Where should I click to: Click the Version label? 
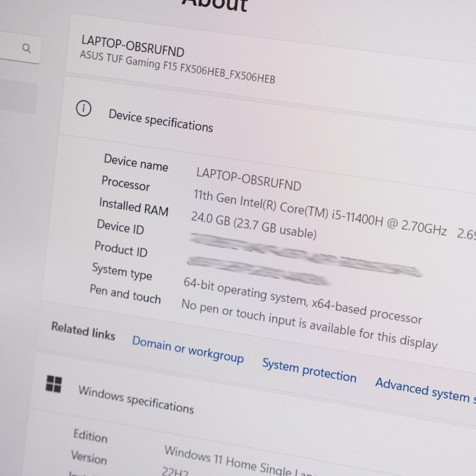(89, 457)
